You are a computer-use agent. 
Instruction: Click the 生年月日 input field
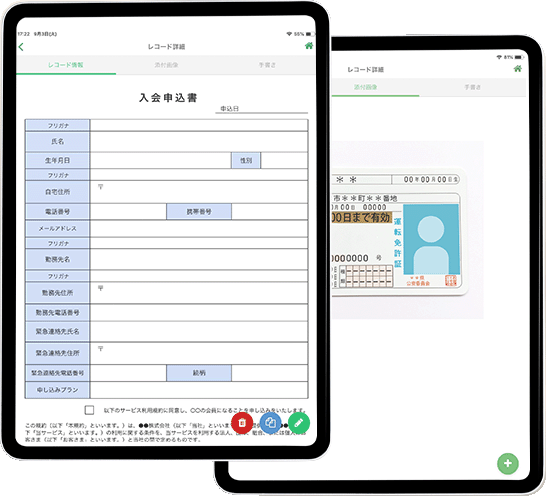pyautogui.click(x=161, y=161)
